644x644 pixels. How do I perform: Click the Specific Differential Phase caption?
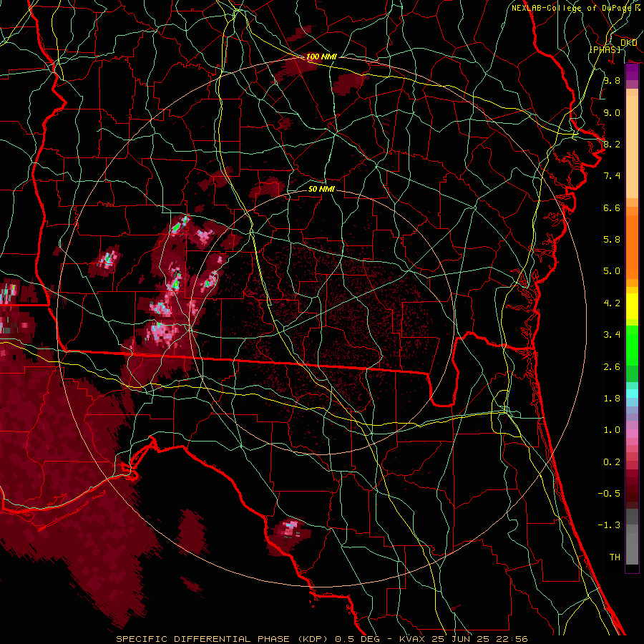pos(322,639)
